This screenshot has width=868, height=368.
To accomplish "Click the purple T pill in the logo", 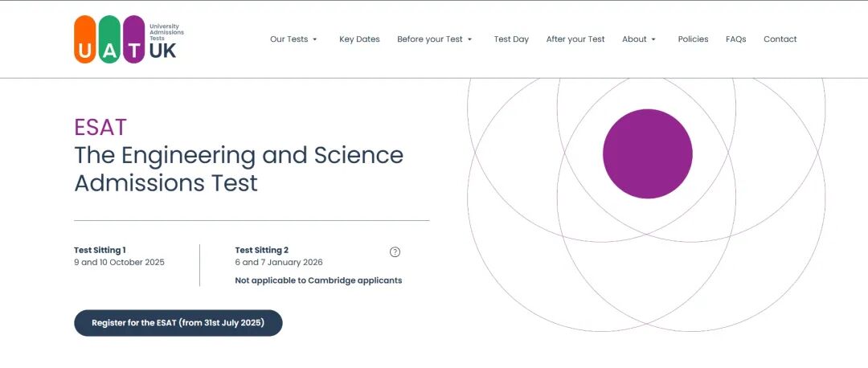I will click(x=134, y=39).
